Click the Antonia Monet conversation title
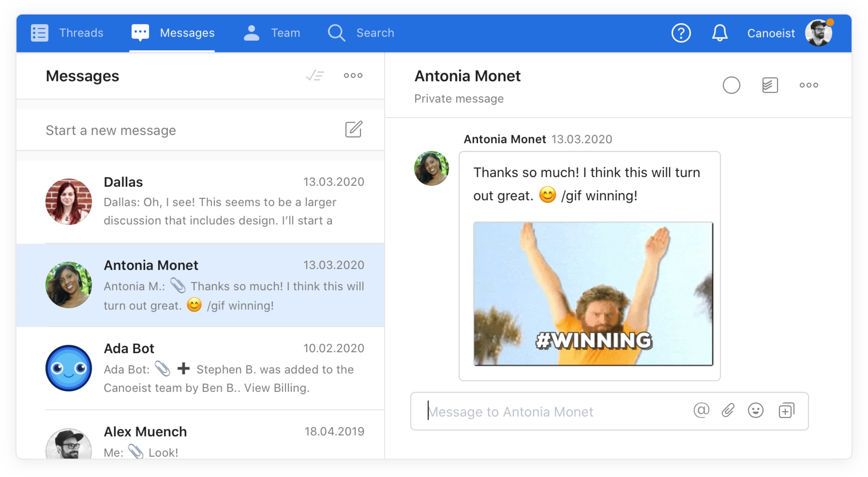The height and width of the screenshot is (477, 868). (467, 76)
